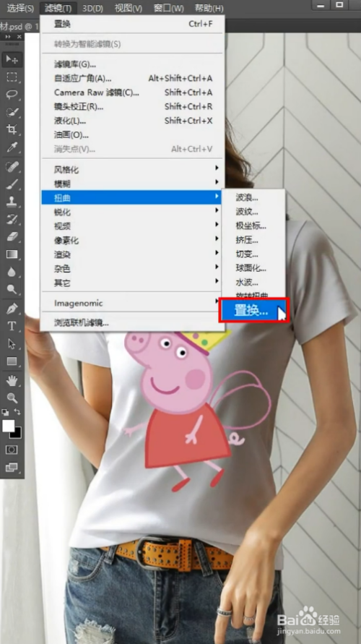Select the Clone Stamp tool
361x644 pixels.
[x=12, y=202]
